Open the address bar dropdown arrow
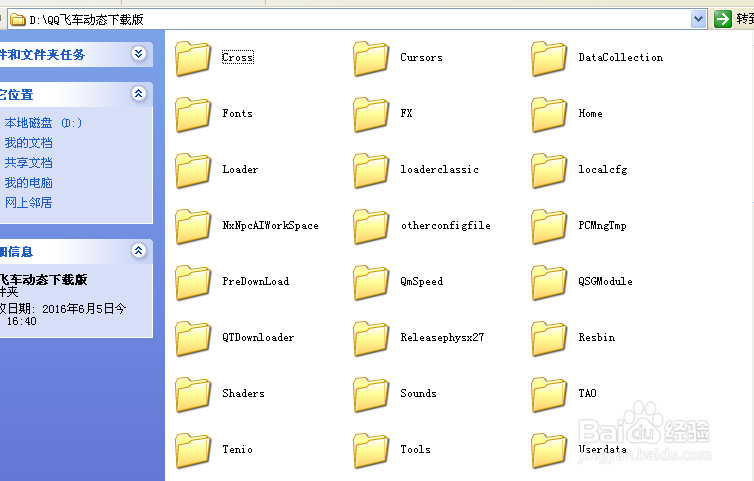Screen dimensions: 754x481 click(698, 19)
